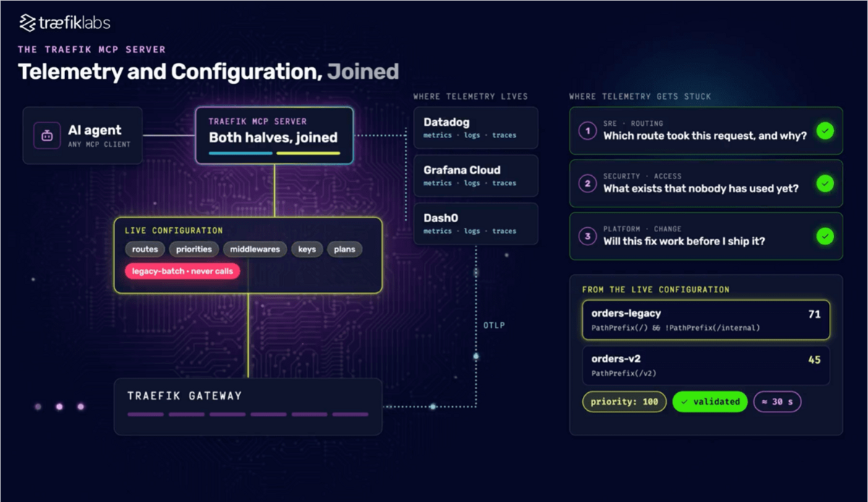Click the green check beside 'Will this fix work'
This screenshot has width=868, height=502.
825,237
